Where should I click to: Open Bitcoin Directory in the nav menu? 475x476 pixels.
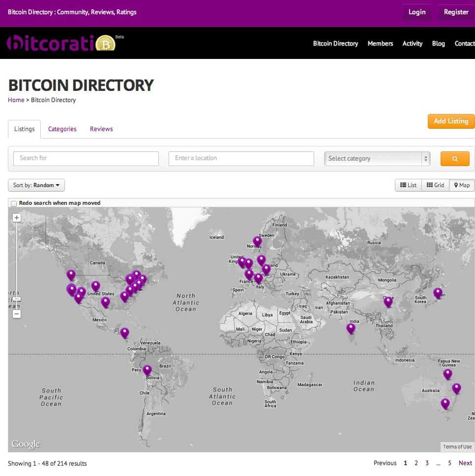tap(335, 43)
